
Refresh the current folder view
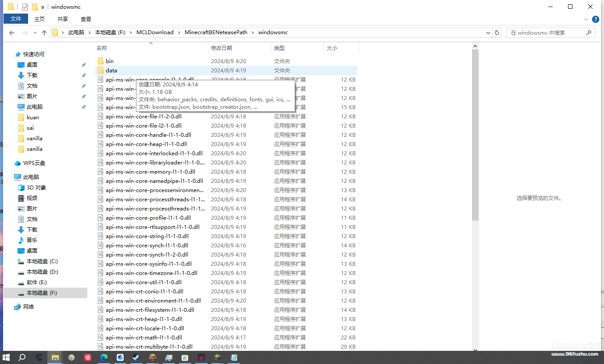point(497,33)
